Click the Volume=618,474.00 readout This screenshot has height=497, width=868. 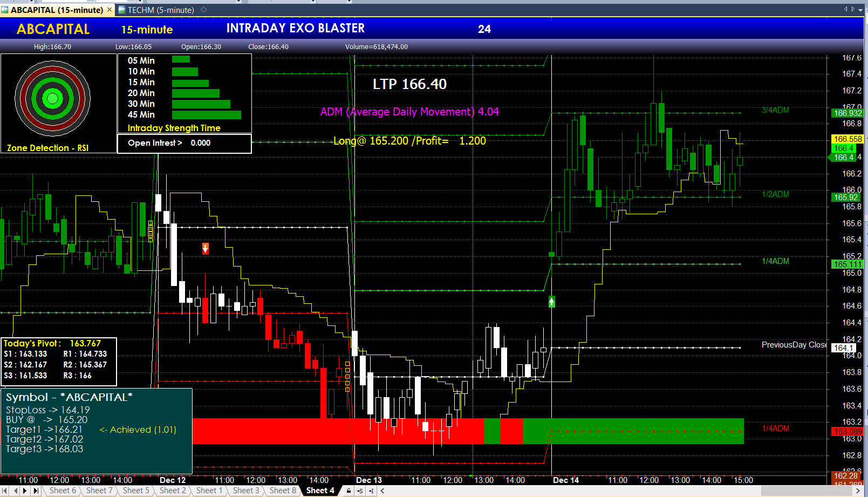click(x=377, y=47)
